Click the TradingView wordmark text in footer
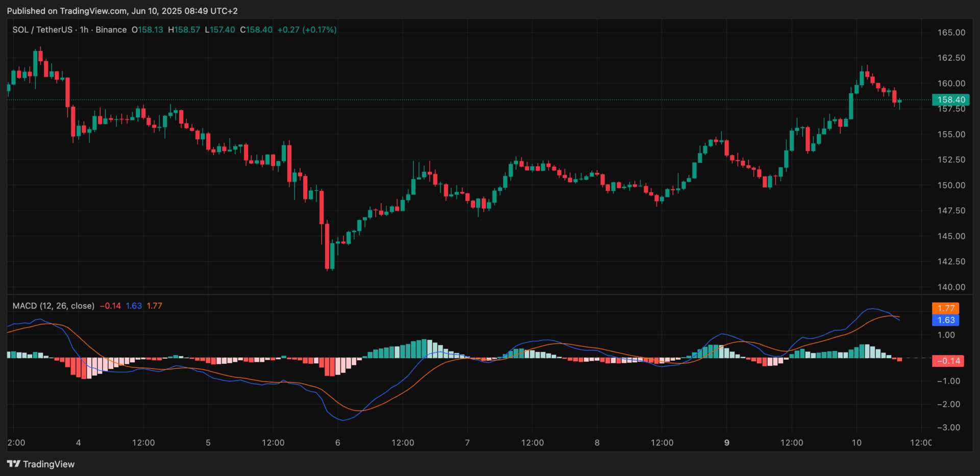 click(x=48, y=464)
